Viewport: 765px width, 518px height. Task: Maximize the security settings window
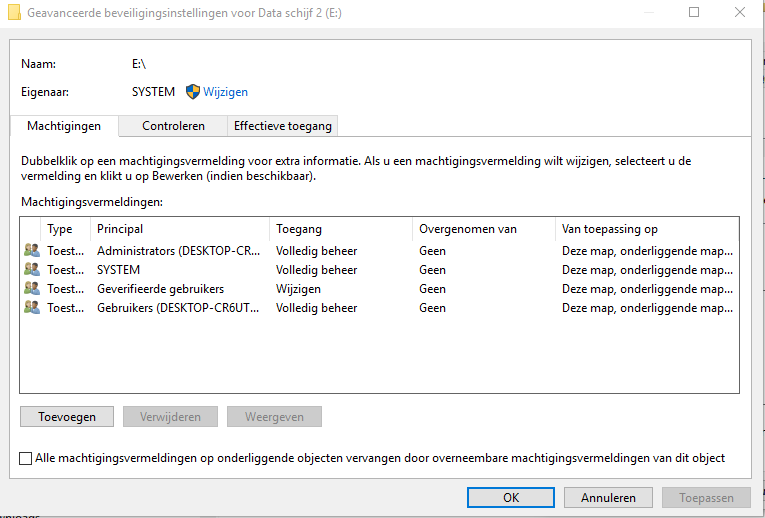point(694,13)
